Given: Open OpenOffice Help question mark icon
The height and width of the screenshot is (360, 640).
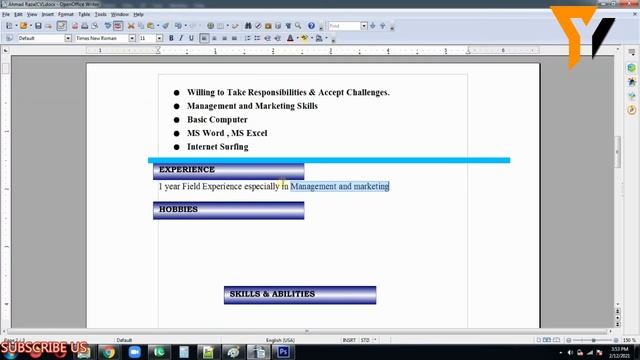Looking at the screenshot, I should point(311,26).
